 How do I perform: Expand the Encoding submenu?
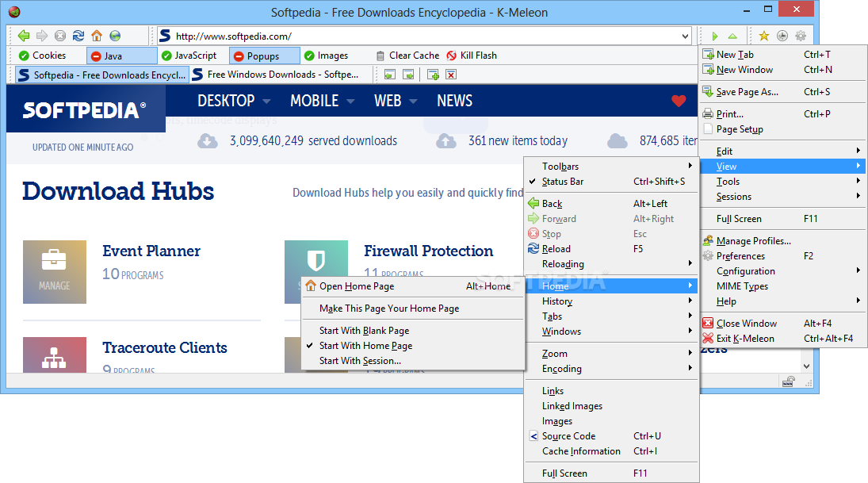(611, 369)
